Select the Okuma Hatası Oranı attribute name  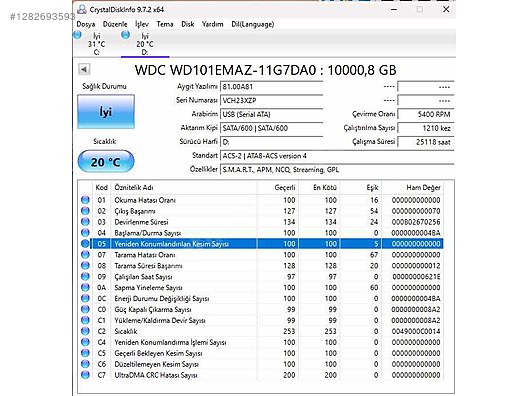tap(145, 200)
